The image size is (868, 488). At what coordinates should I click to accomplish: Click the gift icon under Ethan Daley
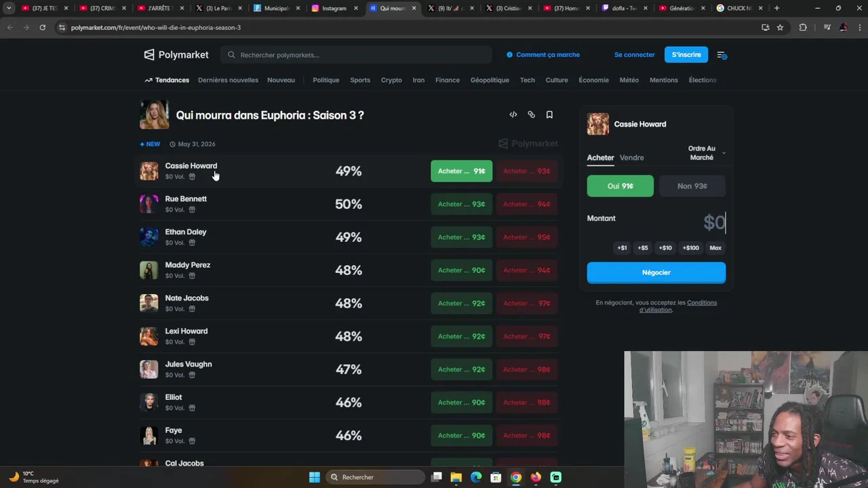pyautogui.click(x=192, y=243)
